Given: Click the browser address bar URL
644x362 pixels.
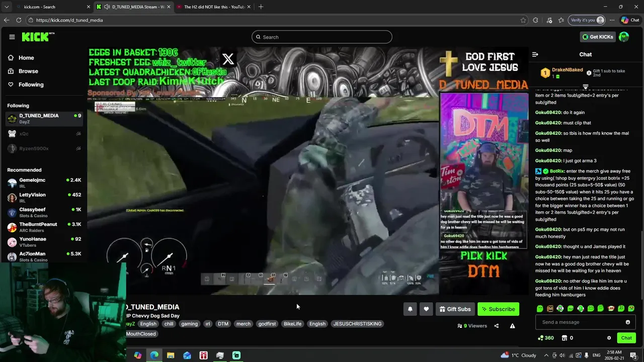Looking at the screenshot, I should coord(69,20).
